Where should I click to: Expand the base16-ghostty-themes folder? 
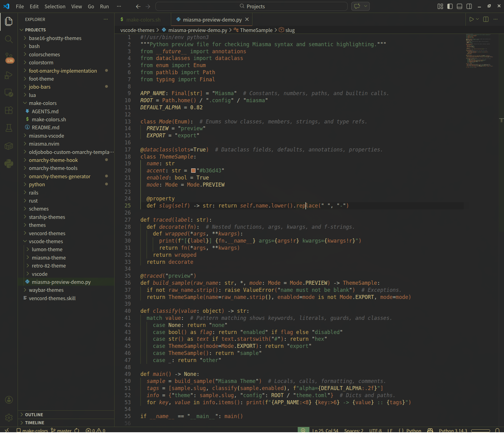(x=66, y=38)
